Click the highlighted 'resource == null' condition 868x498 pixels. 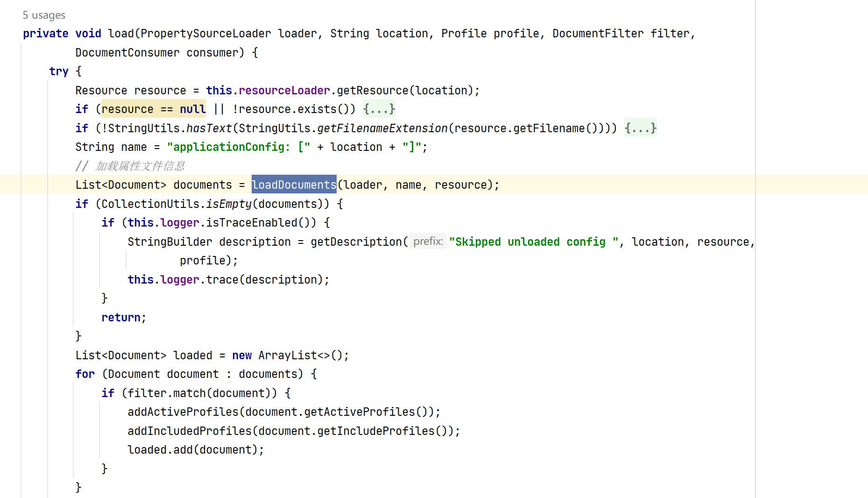(x=154, y=109)
